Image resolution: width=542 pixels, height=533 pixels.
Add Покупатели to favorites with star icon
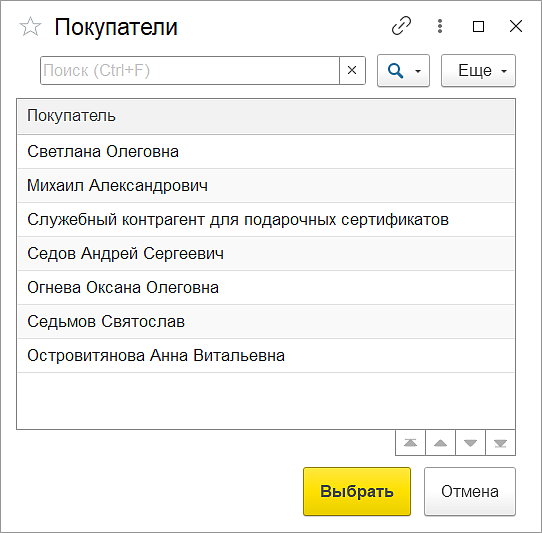point(30,27)
